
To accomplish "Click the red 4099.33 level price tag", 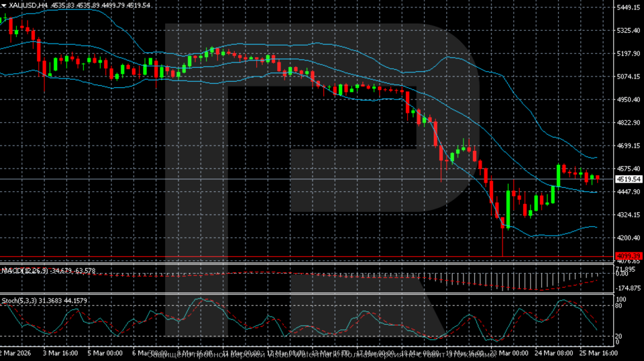I will pos(629,256).
